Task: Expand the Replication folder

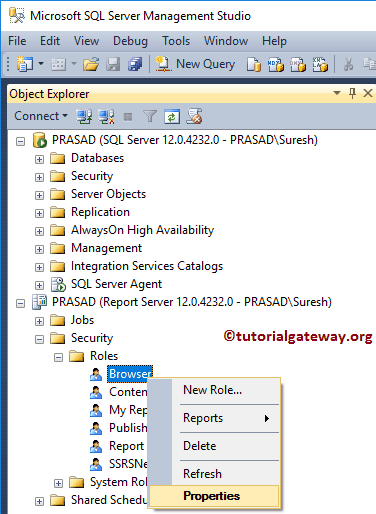Action: coord(39,213)
